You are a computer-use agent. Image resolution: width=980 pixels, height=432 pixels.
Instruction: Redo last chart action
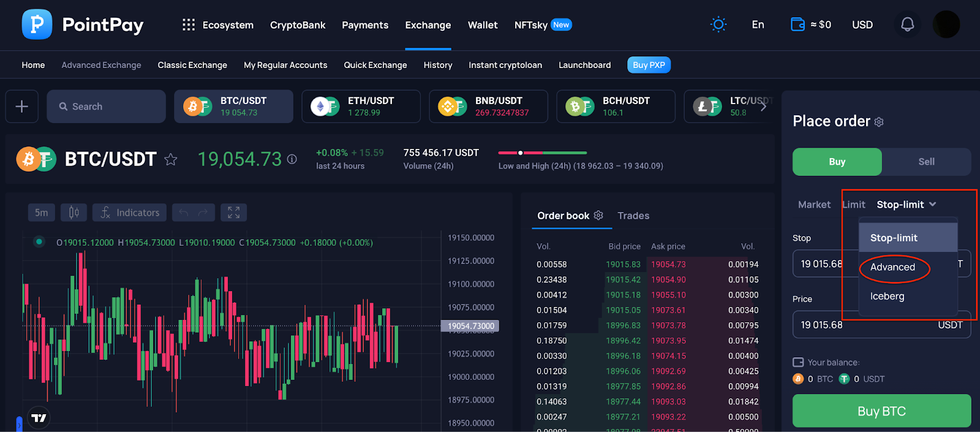(204, 213)
